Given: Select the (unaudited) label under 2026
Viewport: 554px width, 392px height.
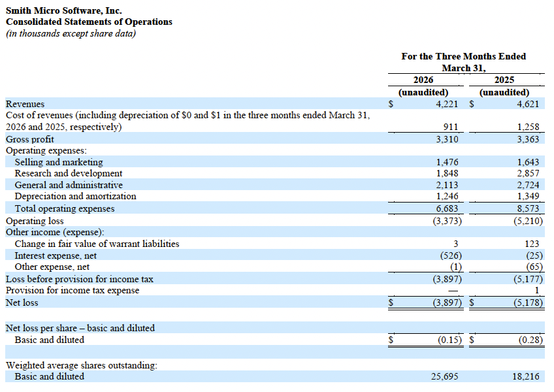Looking at the screenshot, I should [x=423, y=92].
